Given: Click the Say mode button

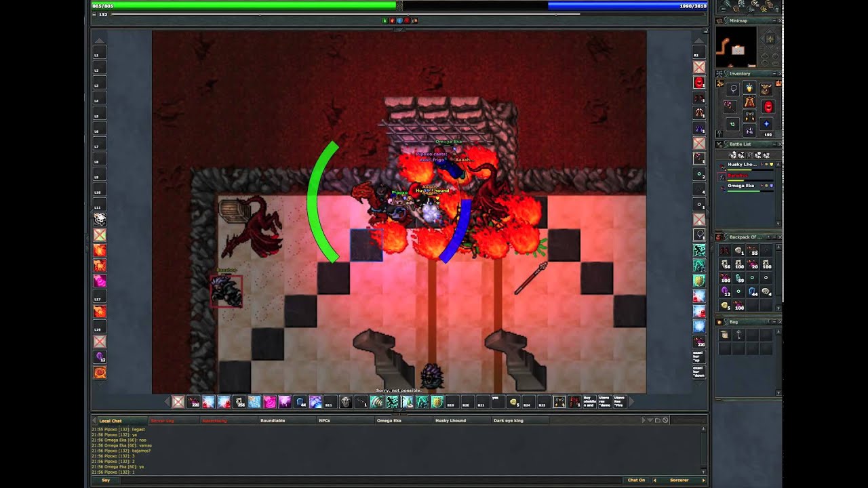Looking at the screenshot, I should (106, 480).
